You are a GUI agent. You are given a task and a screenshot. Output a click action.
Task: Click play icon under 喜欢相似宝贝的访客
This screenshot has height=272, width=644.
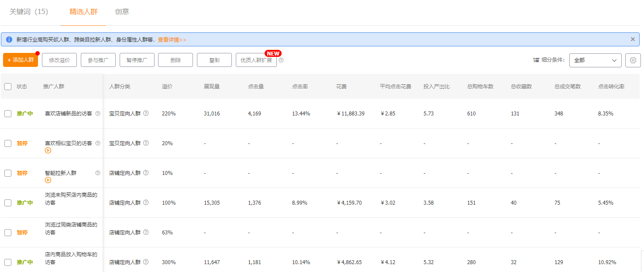point(48,150)
